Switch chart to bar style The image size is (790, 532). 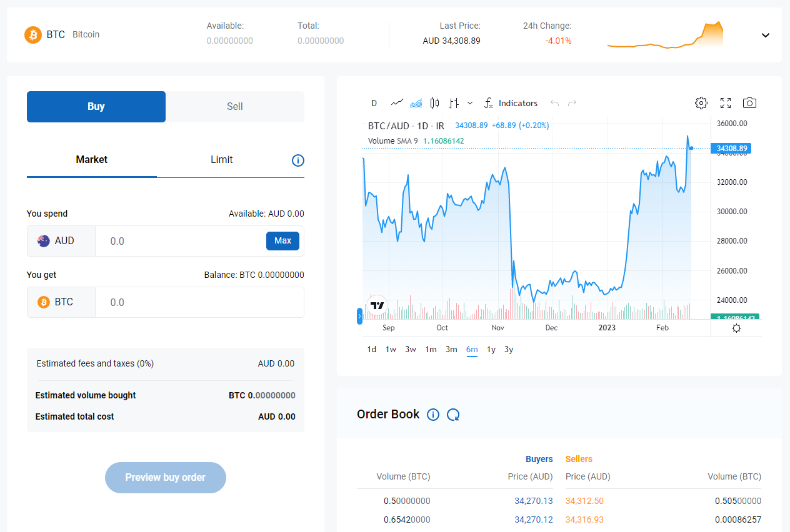point(454,103)
